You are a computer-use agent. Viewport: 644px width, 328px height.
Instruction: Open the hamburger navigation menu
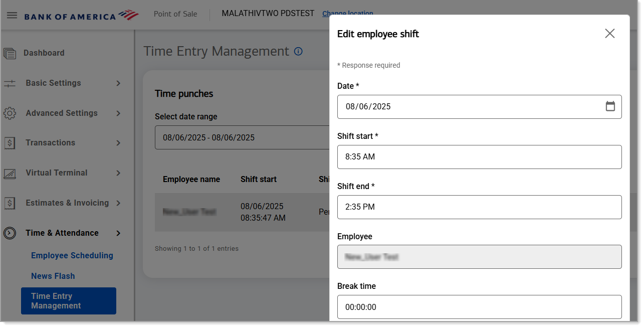tap(12, 15)
